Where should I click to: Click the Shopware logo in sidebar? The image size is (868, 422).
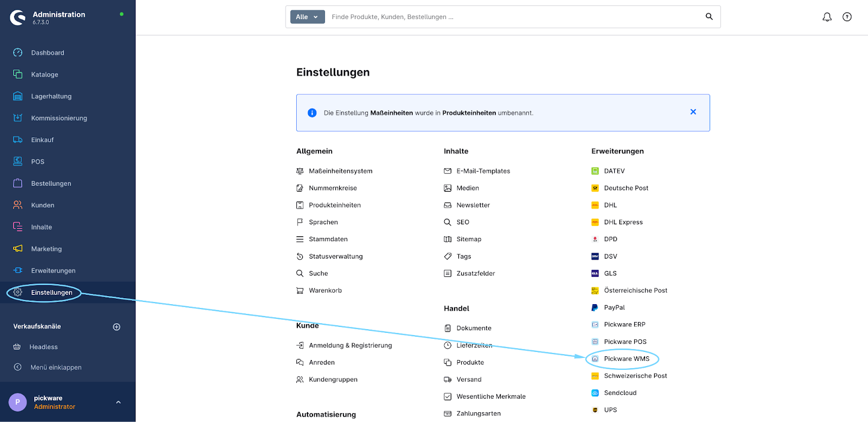coord(18,18)
